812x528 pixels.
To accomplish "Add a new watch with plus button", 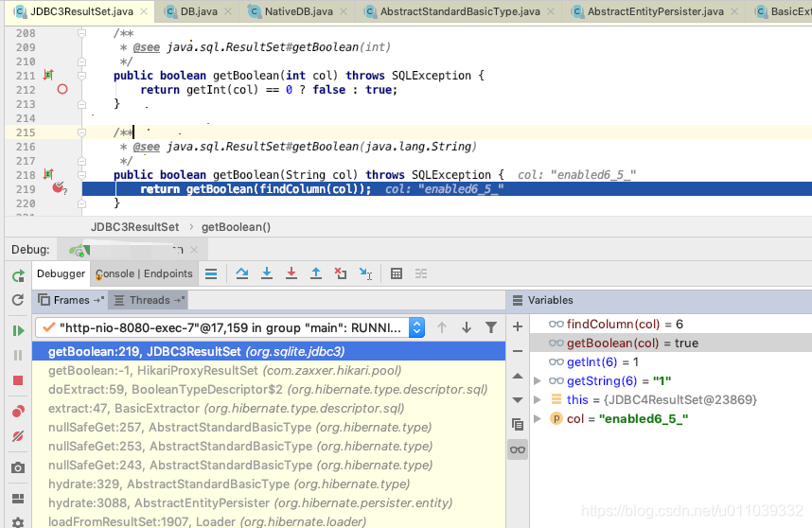I will [x=518, y=326].
